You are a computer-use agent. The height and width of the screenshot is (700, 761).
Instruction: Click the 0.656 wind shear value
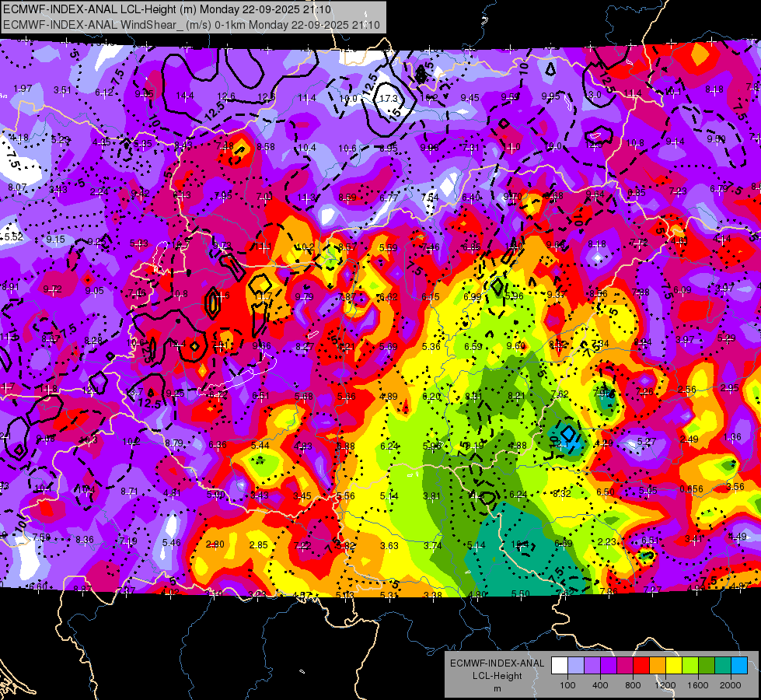[691, 488]
